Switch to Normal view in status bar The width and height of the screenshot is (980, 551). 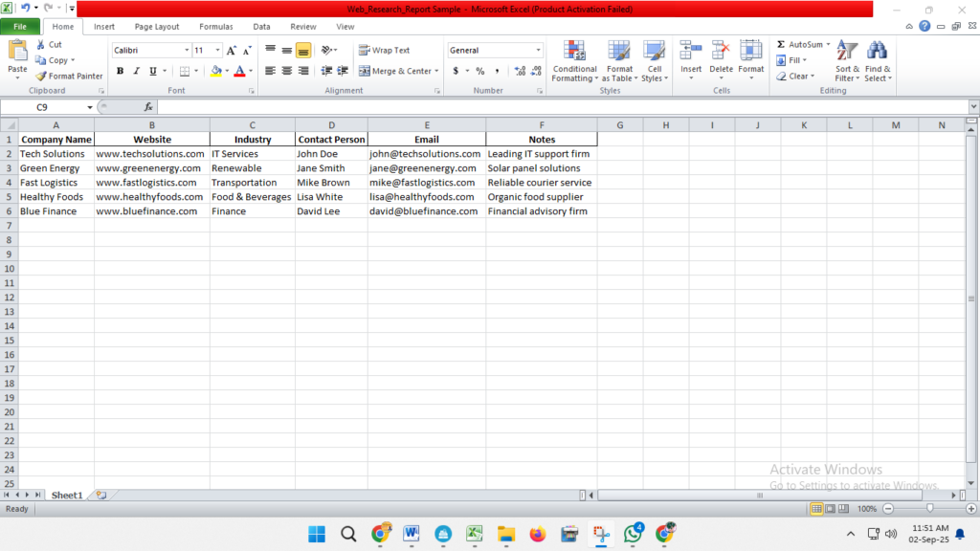click(x=816, y=509)
